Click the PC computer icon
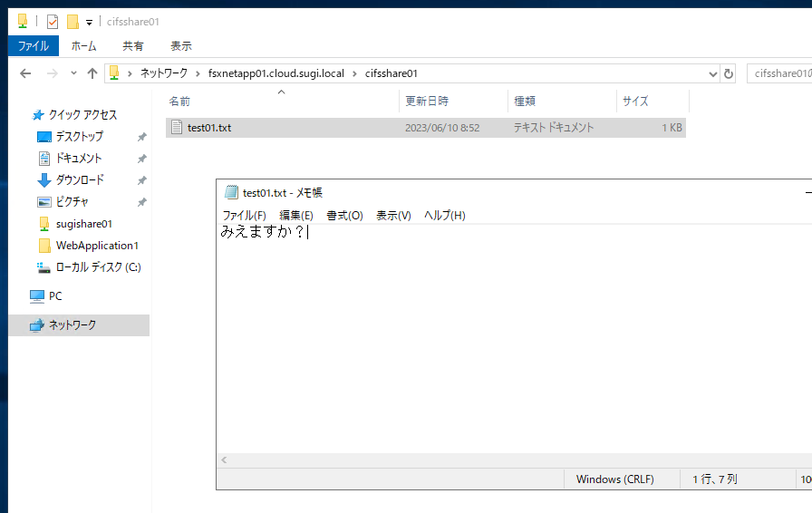 click(37, 295)
